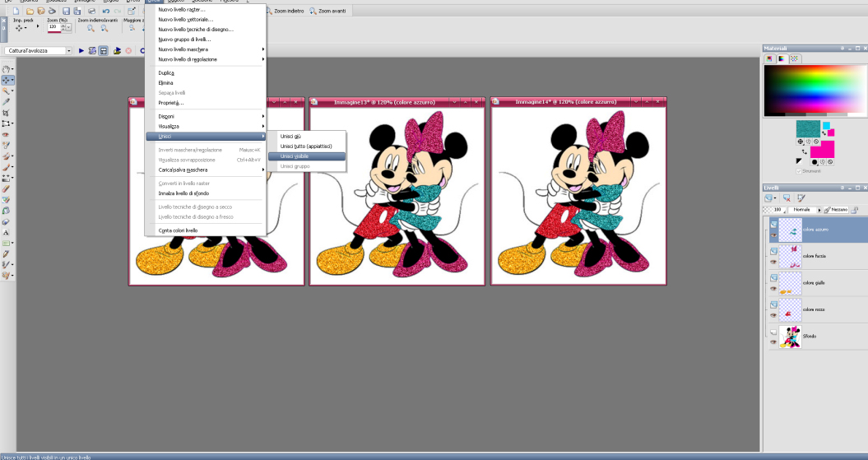Toggle transparent for the background material

tap(831, 162)
